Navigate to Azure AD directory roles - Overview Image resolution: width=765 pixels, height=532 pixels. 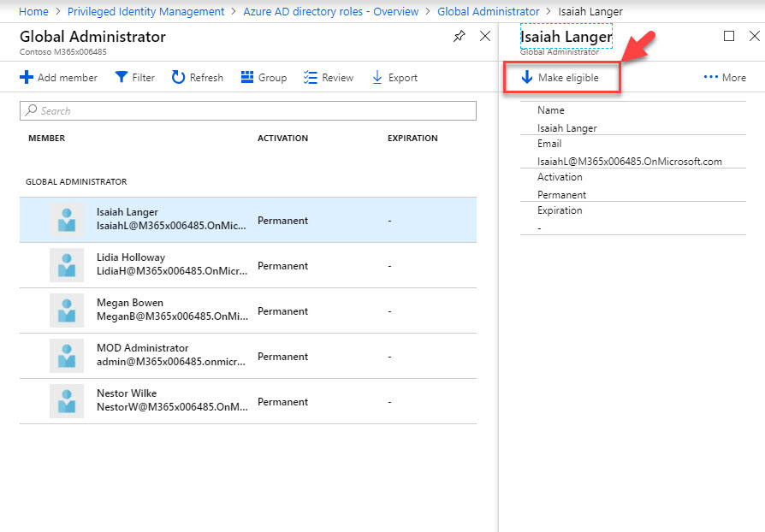coord(330,12)
